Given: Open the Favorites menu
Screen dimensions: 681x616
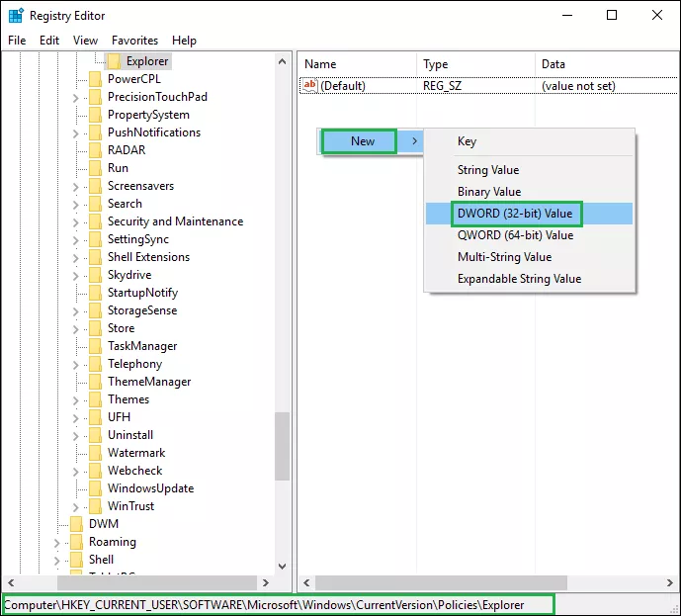Looking at the screenshot, I should point(134,41).
